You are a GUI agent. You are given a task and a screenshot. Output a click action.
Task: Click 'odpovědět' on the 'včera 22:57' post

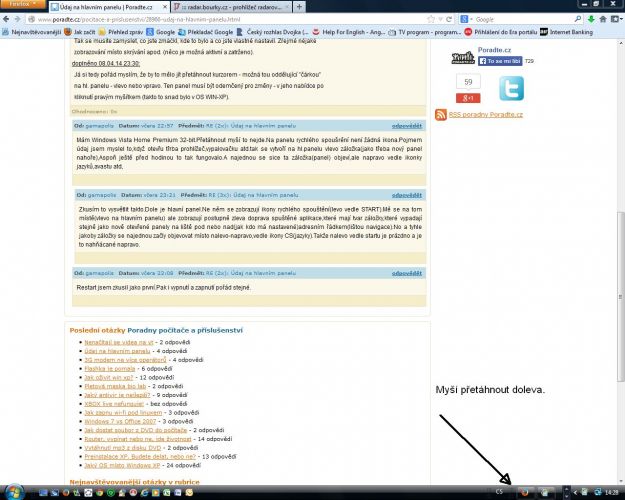click(407, 126)
